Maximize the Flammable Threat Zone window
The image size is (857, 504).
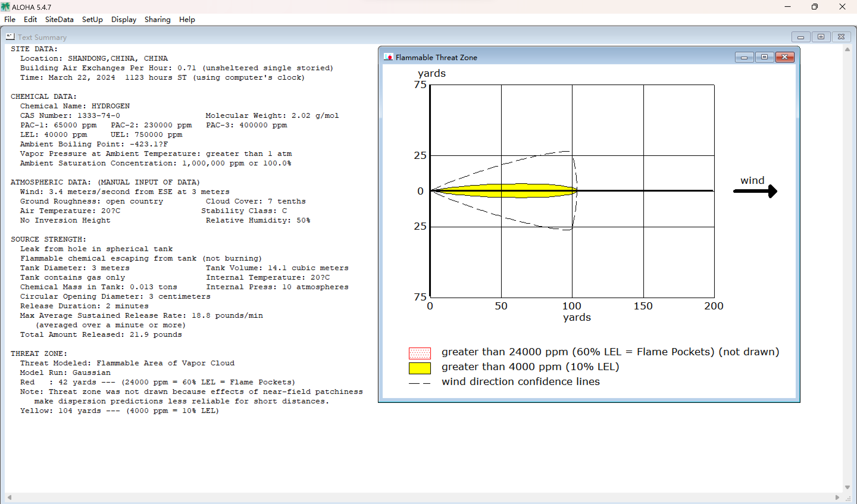click(764, 57)
